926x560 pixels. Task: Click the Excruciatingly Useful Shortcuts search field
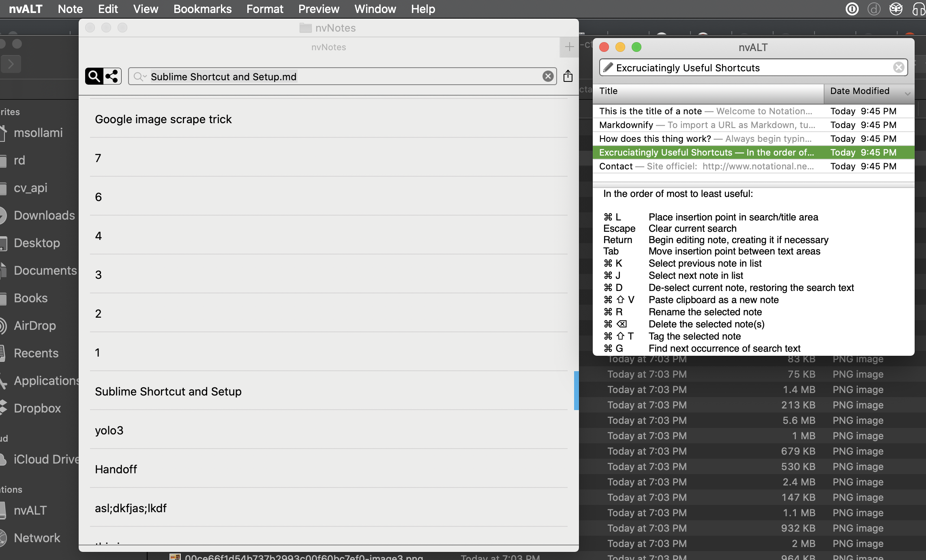point(750,68)
